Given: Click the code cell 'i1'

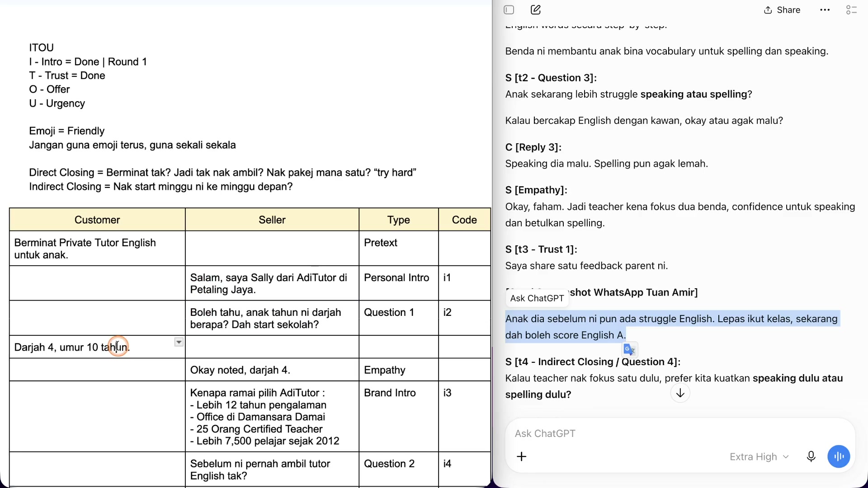Looking at the screenshot, I should [465, 283].
